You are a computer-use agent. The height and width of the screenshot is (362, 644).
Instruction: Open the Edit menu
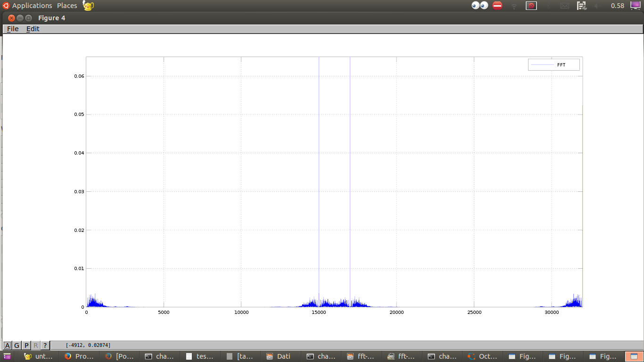point(33,29)
